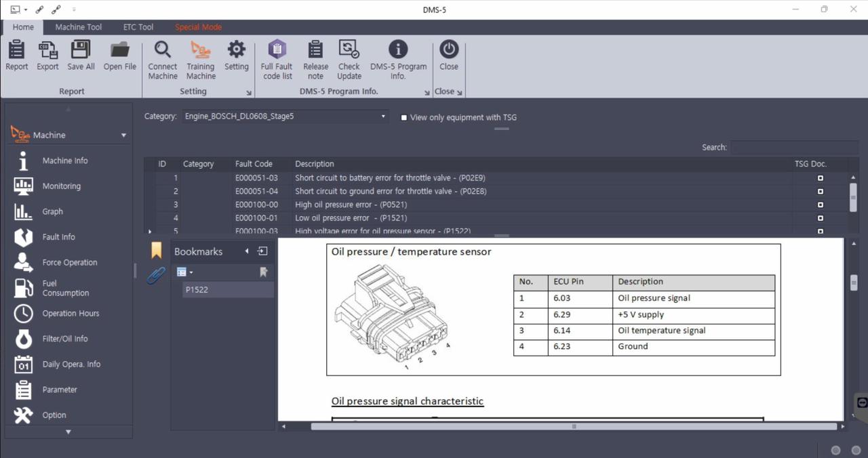Open the Training Machine tool
This screenshot has height=458, width=868.
201,59
